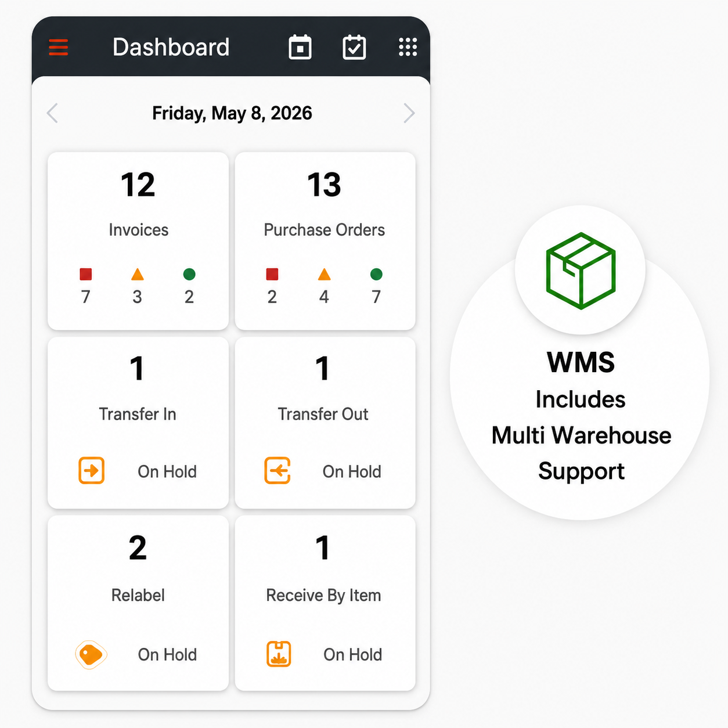Click green circle status under Invoices
Viewport: 728px width, 728px height.
[189, 274]
